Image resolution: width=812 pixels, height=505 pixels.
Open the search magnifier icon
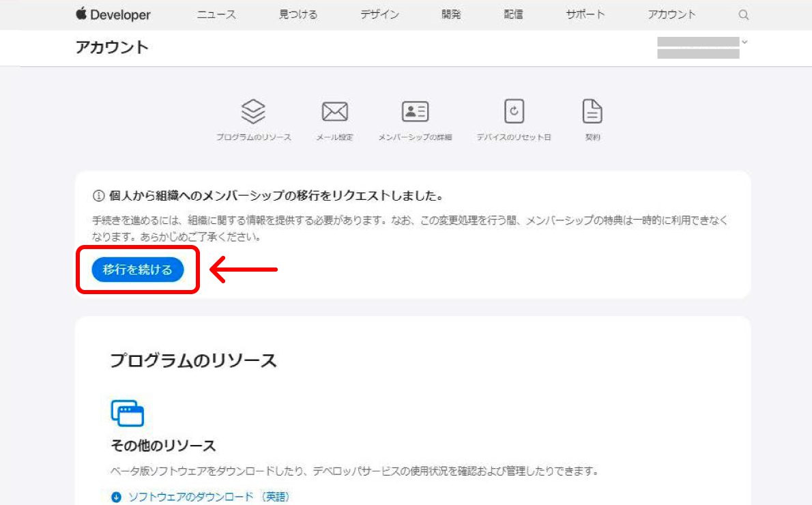click(x=744, y=15)
